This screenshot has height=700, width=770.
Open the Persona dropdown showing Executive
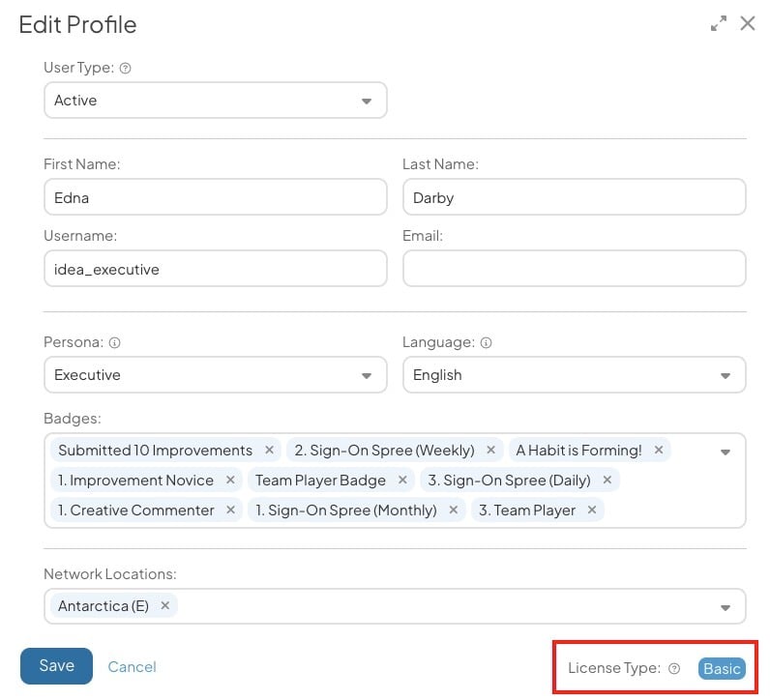[x=216, y=375]
